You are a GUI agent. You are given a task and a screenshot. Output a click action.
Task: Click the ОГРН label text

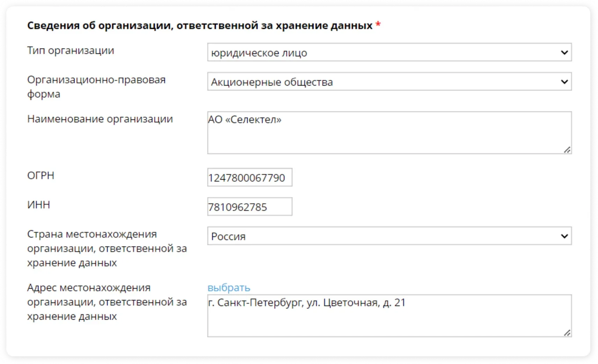point(41,175)
